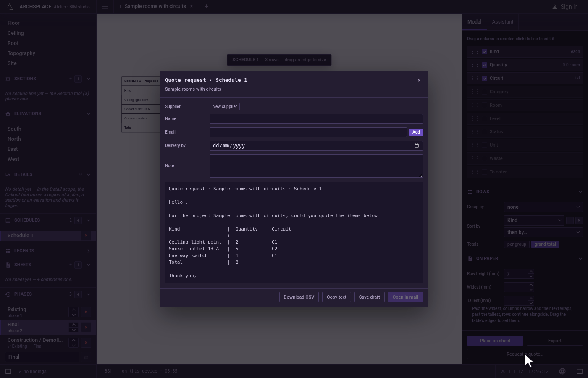This screenshot has width=588, height=378.
Task: Click the Download CSV button
Action: [299, 297]
